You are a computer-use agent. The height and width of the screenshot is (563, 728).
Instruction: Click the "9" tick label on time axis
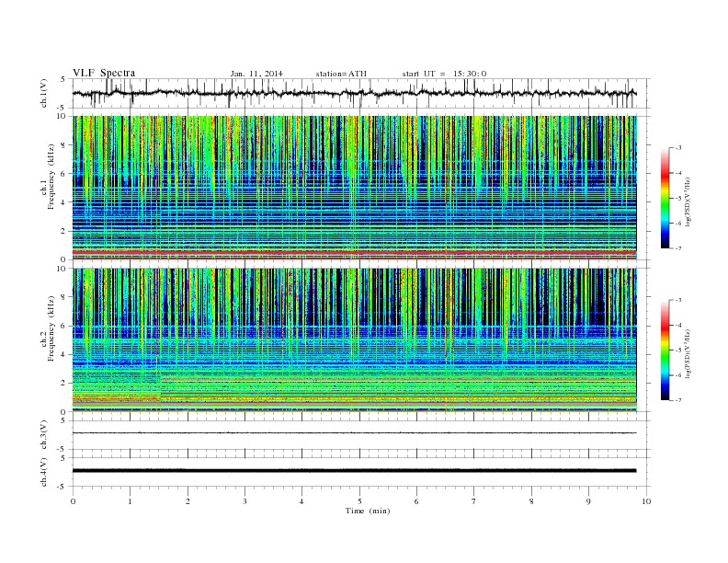coord(588,501)
